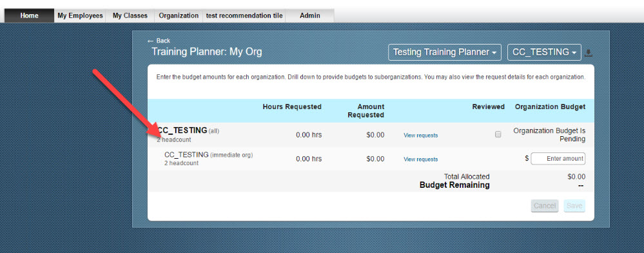Click the Enter amount budget field
This screenshot has height=253, width=644.
click(558, 158)
